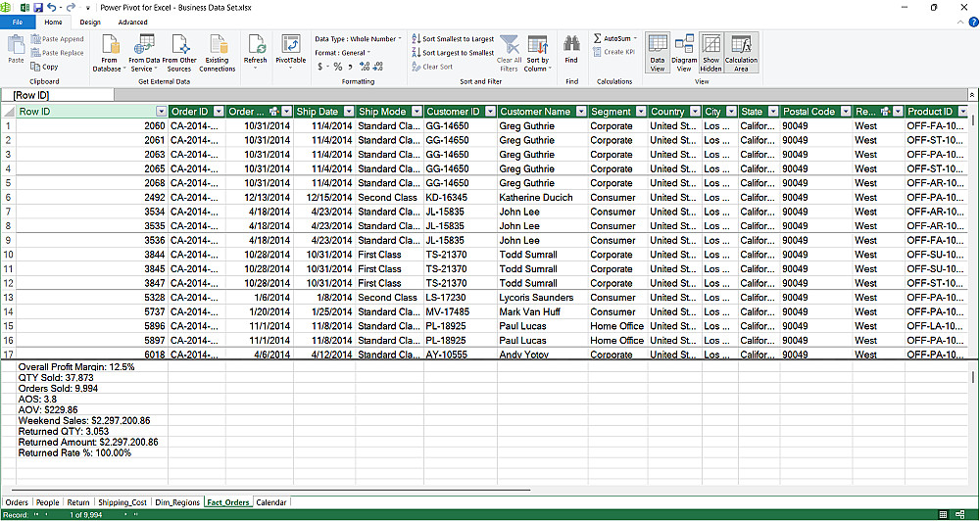
Task: Select the Ship Mode column header
Action: click(x=383, y=112)
